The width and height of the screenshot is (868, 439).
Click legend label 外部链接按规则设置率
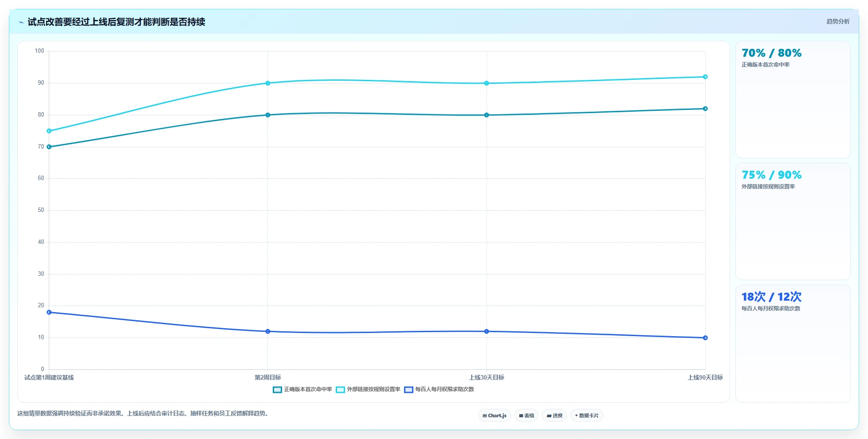tap(373, 389)
